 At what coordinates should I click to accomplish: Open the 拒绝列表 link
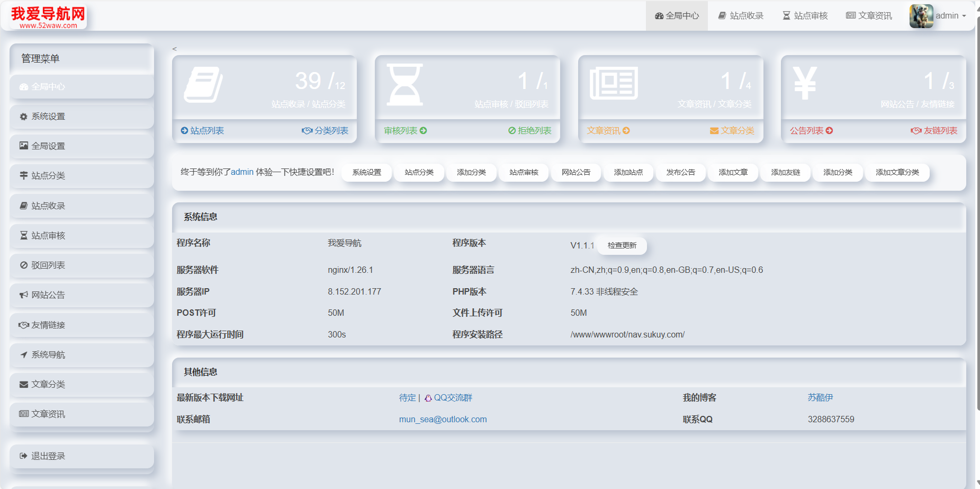tap(530, 130)
